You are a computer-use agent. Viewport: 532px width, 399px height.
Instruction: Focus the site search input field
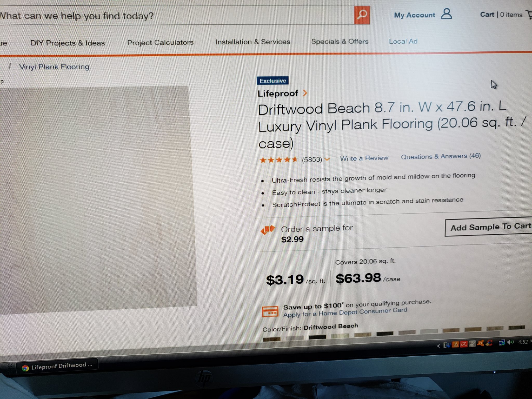click(177, 16)
